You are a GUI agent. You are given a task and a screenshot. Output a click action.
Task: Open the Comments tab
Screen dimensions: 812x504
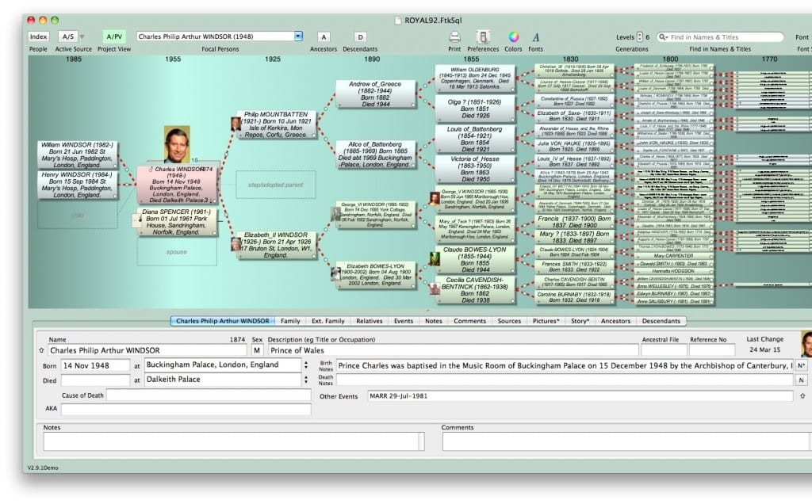point(469,321)
